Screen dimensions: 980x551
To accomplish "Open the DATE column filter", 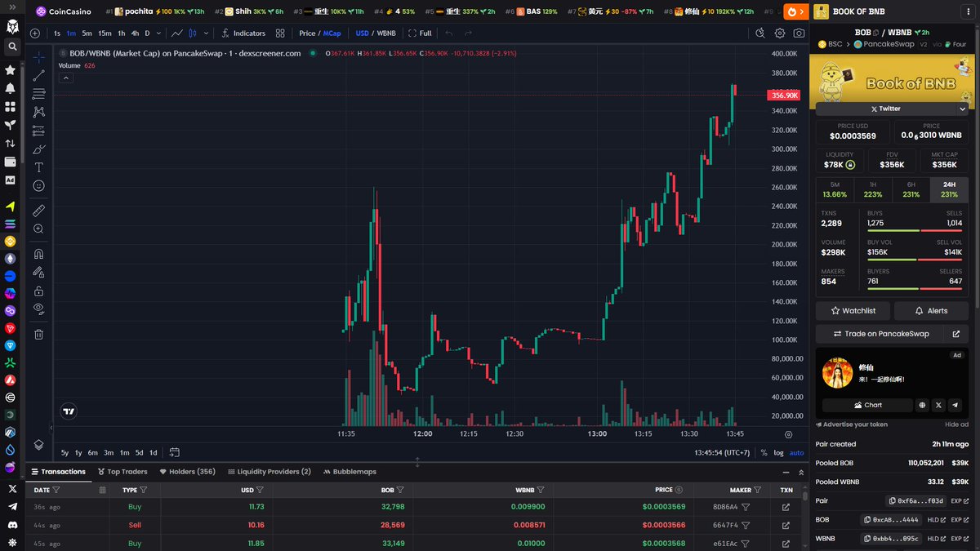I will pyautogui.click(x=56, y=490).
